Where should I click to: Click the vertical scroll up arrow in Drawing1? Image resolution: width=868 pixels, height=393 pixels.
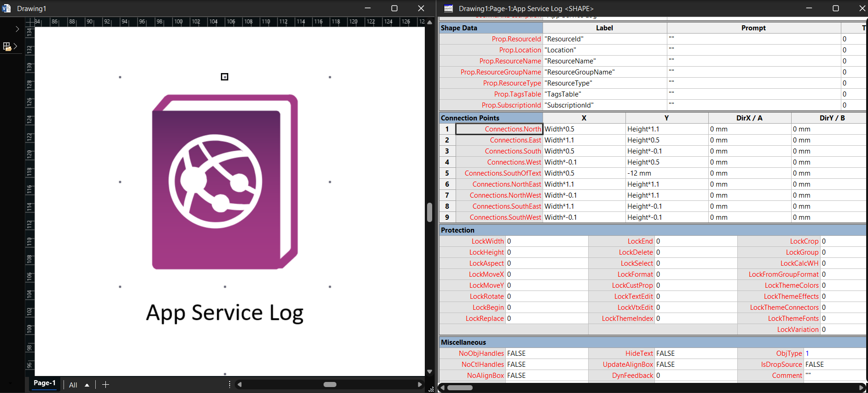(x=429, y=22)
